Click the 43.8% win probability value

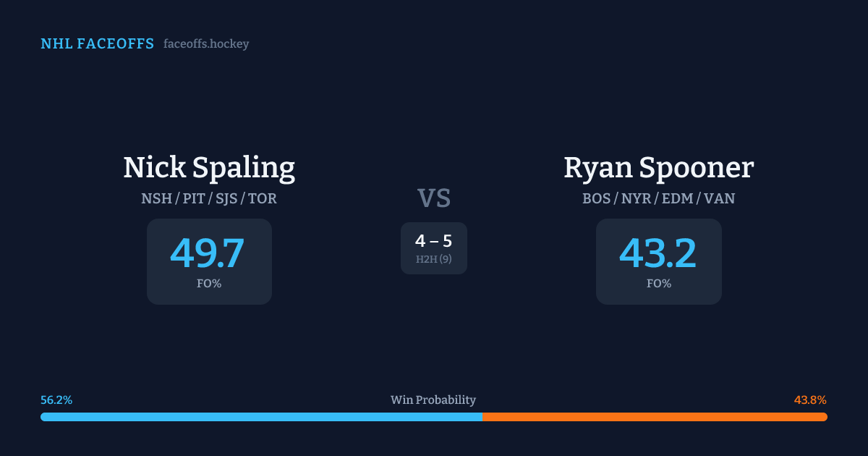coord(810,400)
